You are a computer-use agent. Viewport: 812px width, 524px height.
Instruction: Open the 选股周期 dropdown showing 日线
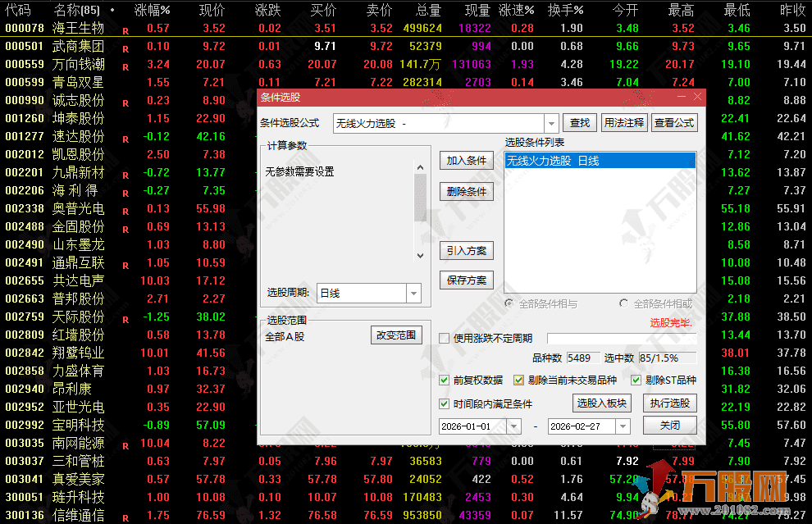point(413,293)
